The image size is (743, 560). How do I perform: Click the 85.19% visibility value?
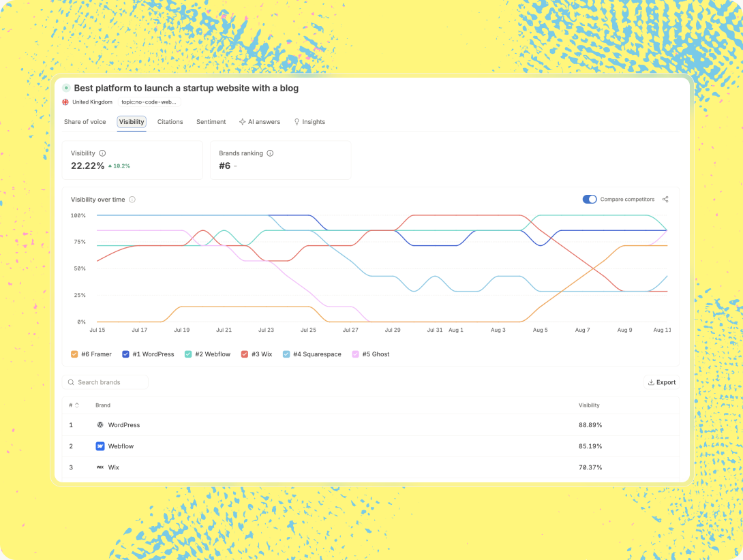point(590,446)
